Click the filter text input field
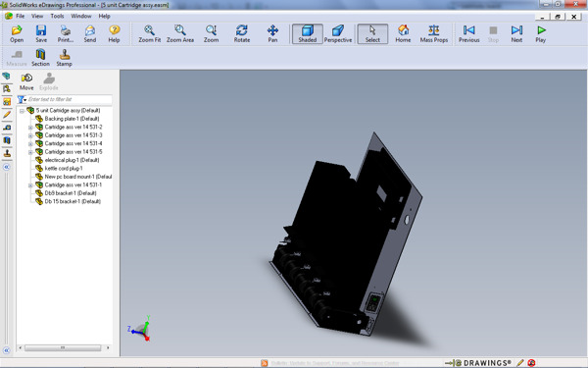The image size is (588, 368). tap(70, 99)
